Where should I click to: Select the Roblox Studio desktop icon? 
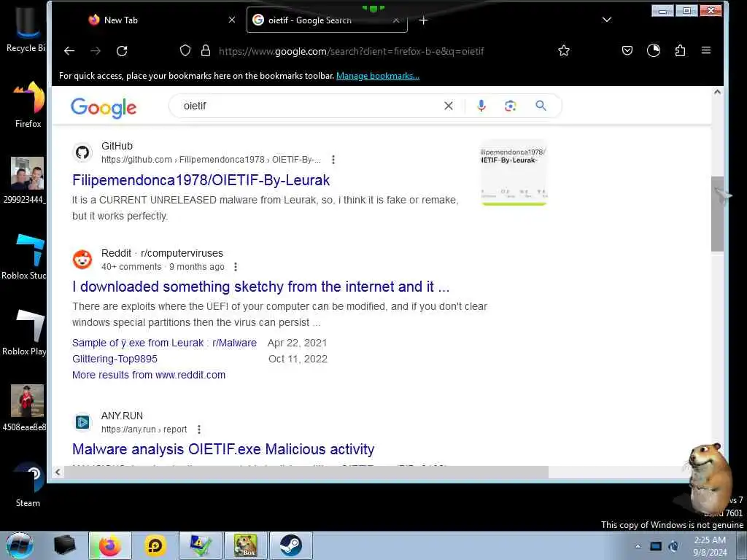coord(24,256)
